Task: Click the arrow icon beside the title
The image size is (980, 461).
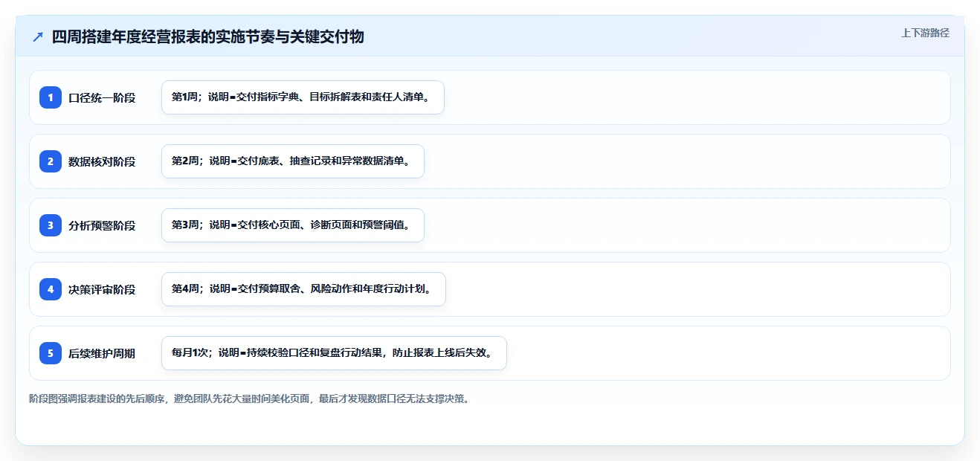Action: pyautogui.click(x=38, y=37)
